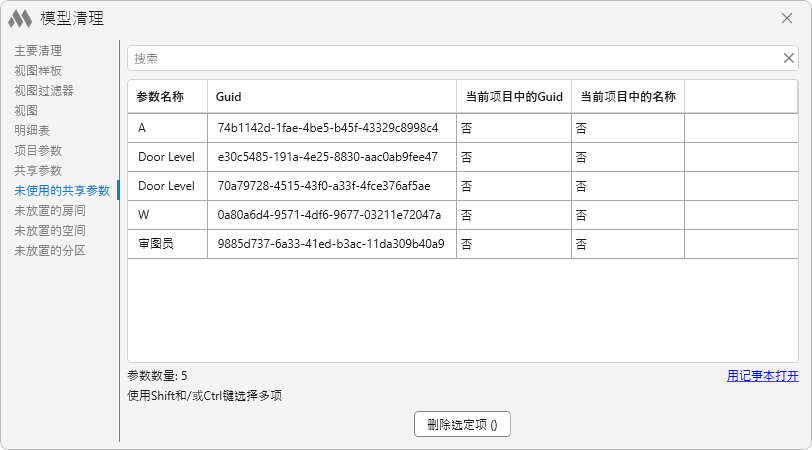
Task: Sort by 参数名称 column header
Action: click(x=161, y=97)
